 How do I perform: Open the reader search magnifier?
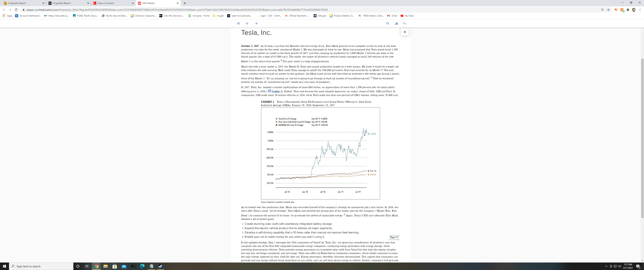[388, 24]
